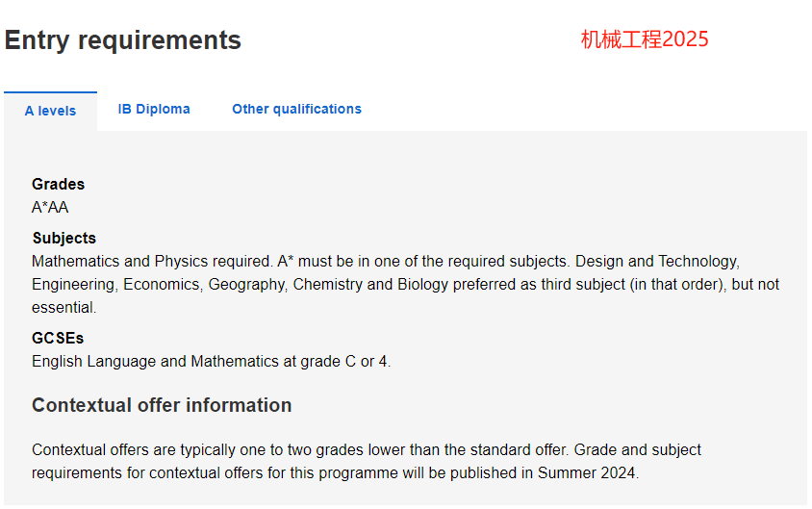This screenshot has height=509, width=812.
Task: Click the Mathematics and Physics required sentence
Action: [151, 261]
